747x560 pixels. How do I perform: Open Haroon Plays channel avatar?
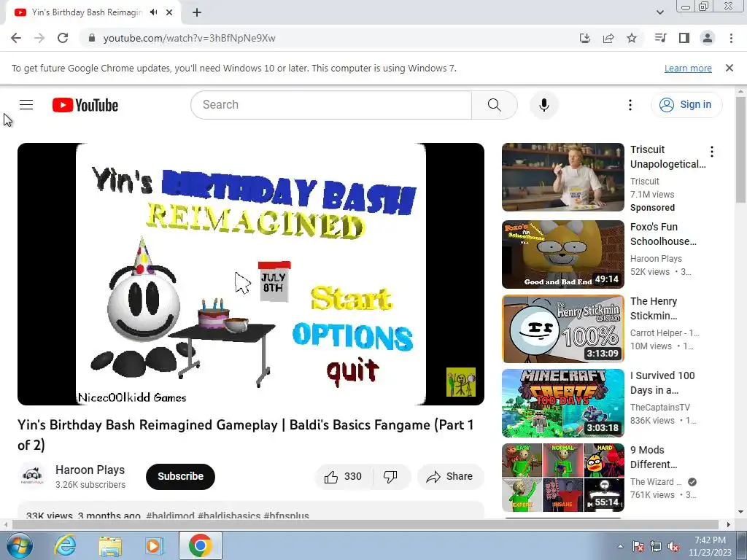click(32, 475)
